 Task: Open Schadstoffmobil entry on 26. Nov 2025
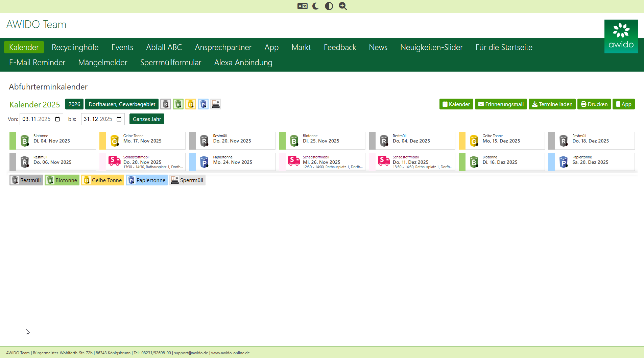tap(322, 162)
